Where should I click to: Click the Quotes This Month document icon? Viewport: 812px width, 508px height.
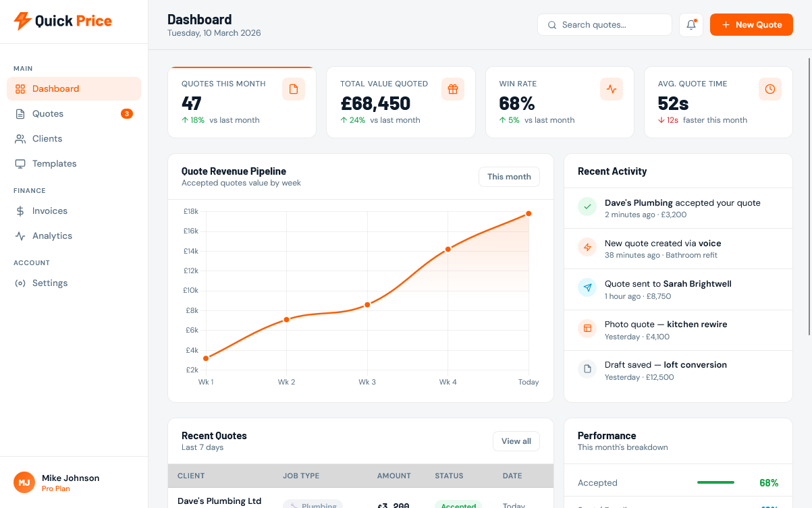click(294, 89)
